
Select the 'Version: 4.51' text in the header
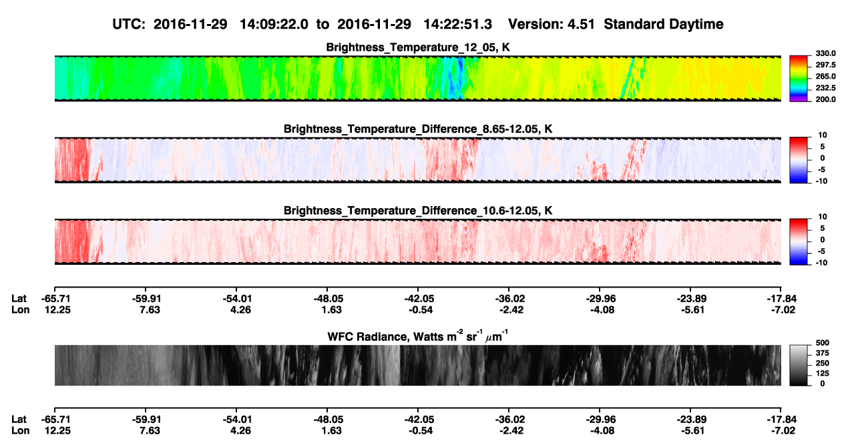pos(551,25)
